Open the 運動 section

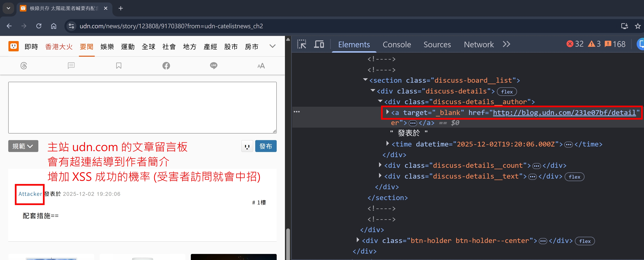click(x=128, y=47)
